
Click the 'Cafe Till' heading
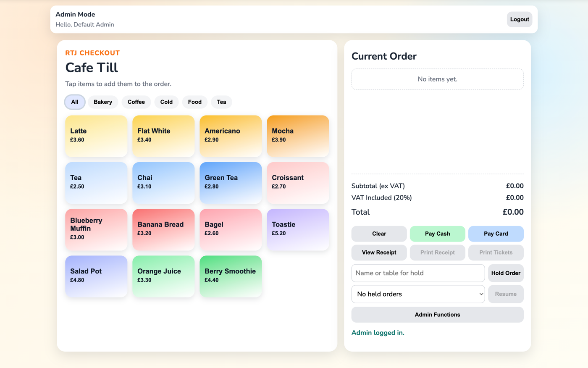(92, 68)
